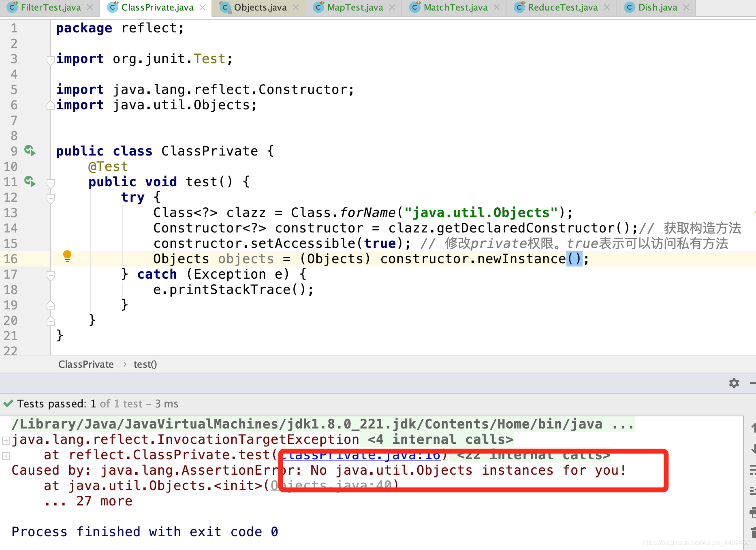Image resolution: width=756 pixels, height=550 pixels.
Task: Click the 'setAccessible' call on line 15
Action: point(303,243)
